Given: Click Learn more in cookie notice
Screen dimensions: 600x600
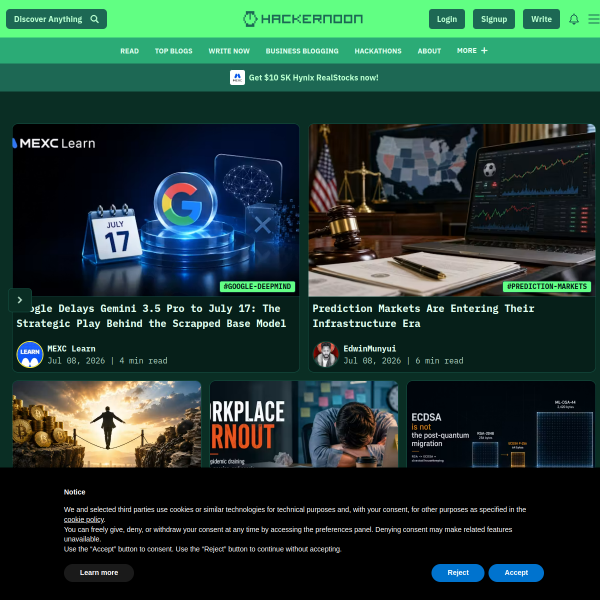Looking at the screenshot, I should pos(99,572).
